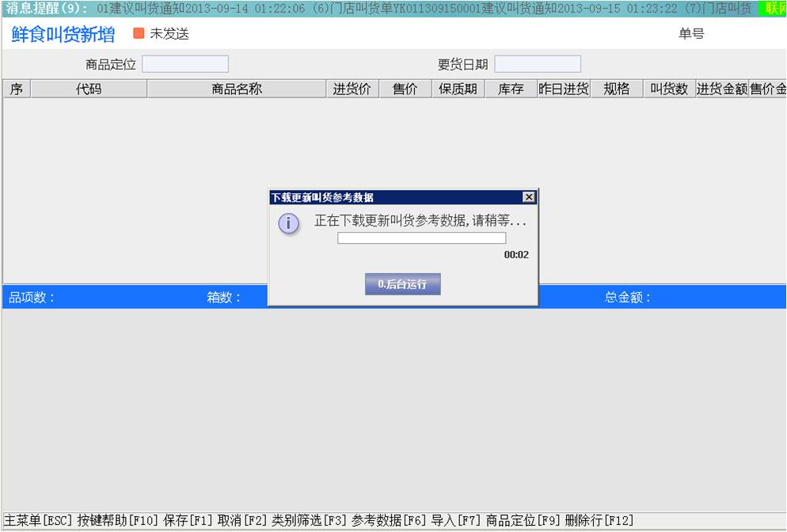This screenshot has width=787, height=532.
Task: Click 导入[F7] in the bottom bar
Action: pos(456,520)
